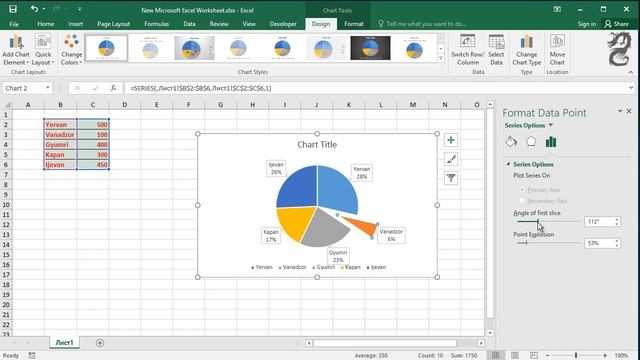640x360 pixels.
Task: Click the zoom slider handle
Action: coord(576,356)
